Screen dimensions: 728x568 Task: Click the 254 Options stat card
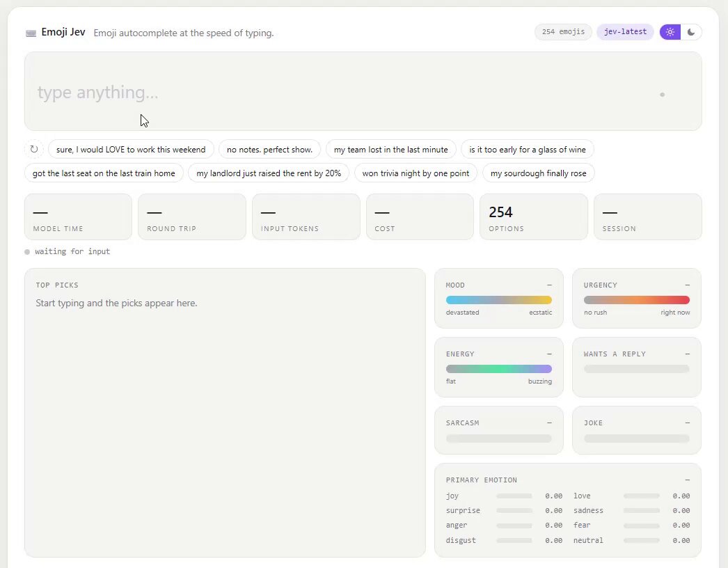tap(534, 217)
